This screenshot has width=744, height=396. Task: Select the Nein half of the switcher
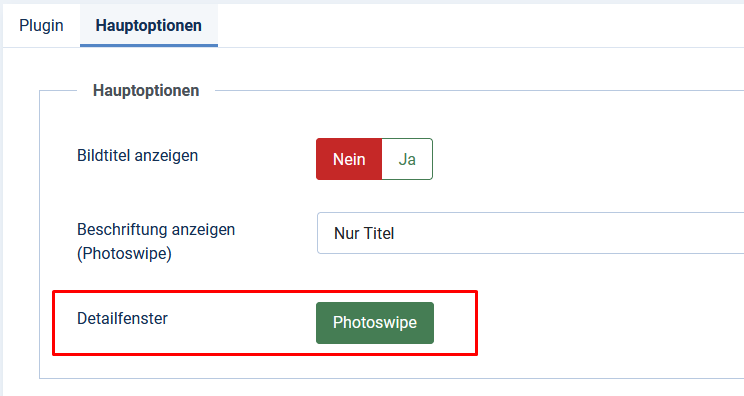349,159
